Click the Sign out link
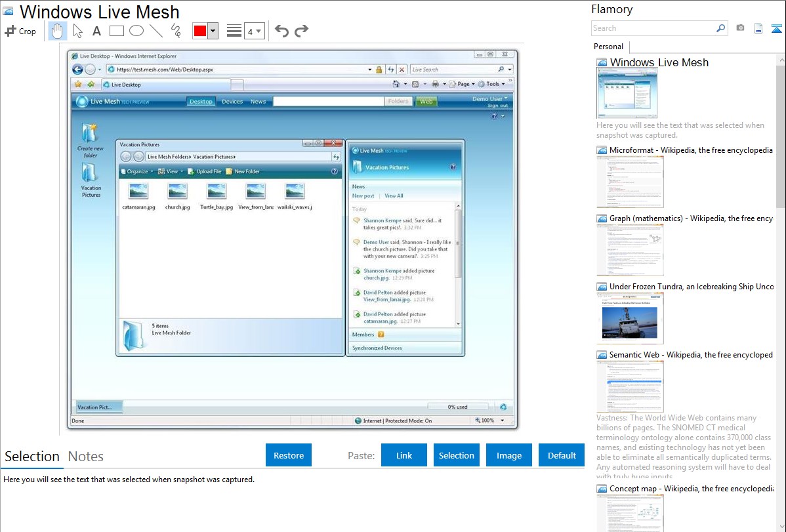Image resolution: width=786 pixels, height=532 pixels. (x=498, y=106)
